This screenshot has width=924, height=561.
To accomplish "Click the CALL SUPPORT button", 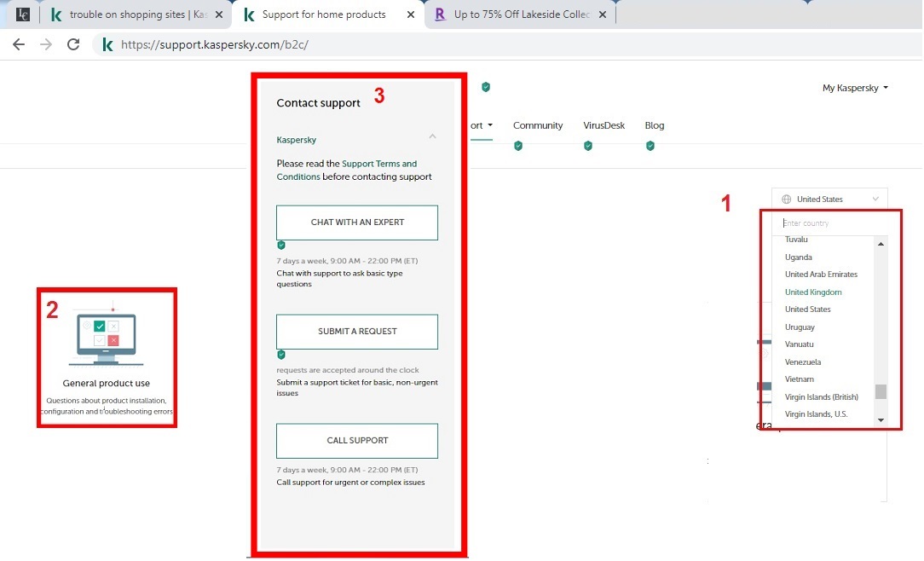I will 357,440.
